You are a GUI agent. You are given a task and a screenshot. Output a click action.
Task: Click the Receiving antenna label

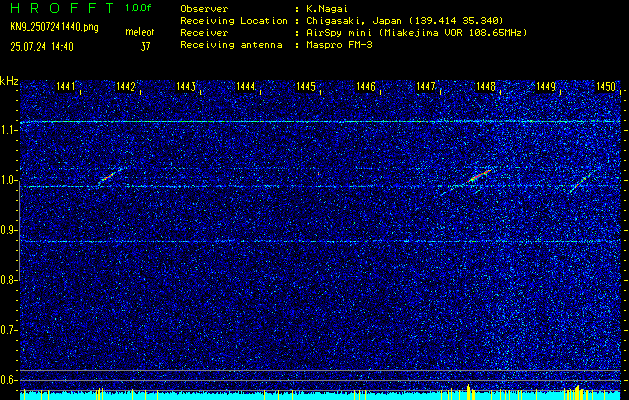(231, 45)
